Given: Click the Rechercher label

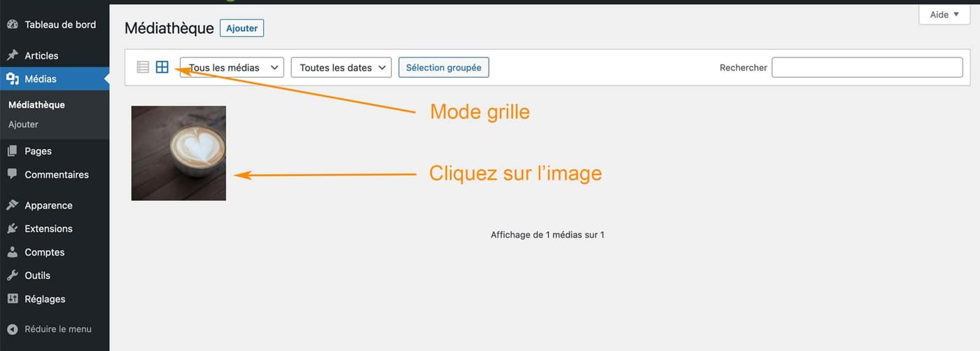Looking at the screenshot, I should (743, 68).
